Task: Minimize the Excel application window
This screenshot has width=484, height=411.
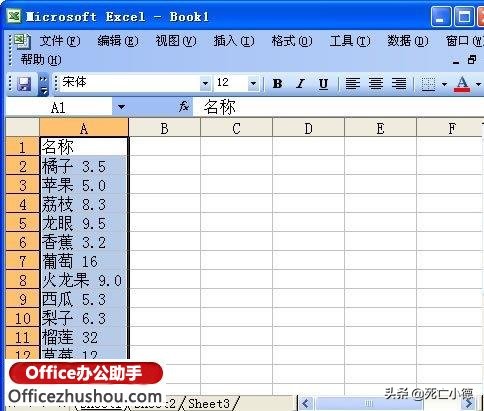Action: tap(440, 17)
